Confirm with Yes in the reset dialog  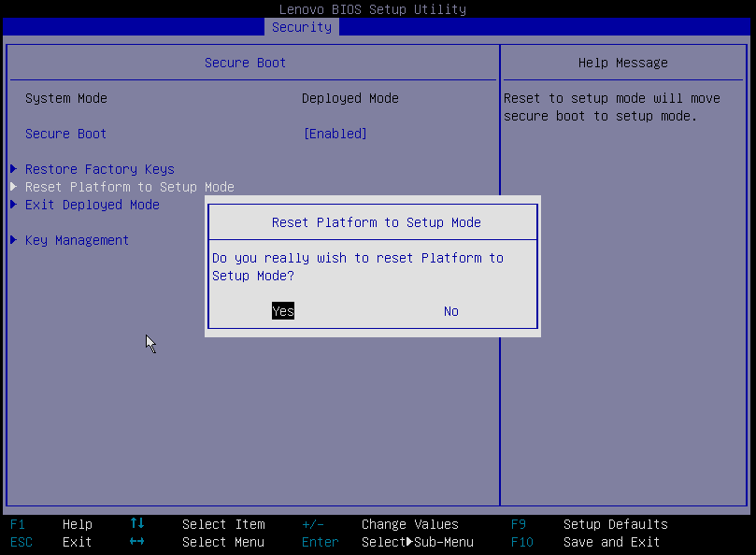click(283, 311)
